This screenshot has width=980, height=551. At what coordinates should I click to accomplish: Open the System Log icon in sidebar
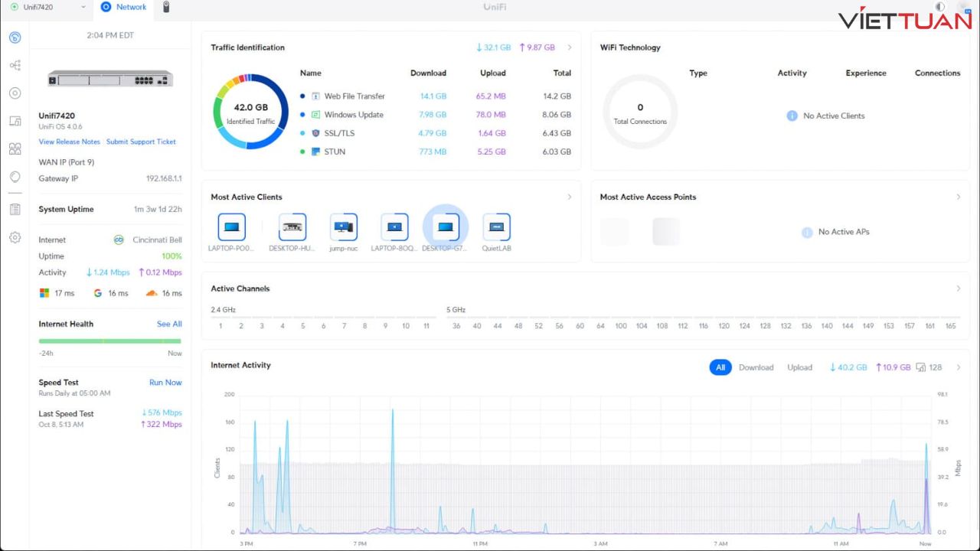[x=15, y=210]
